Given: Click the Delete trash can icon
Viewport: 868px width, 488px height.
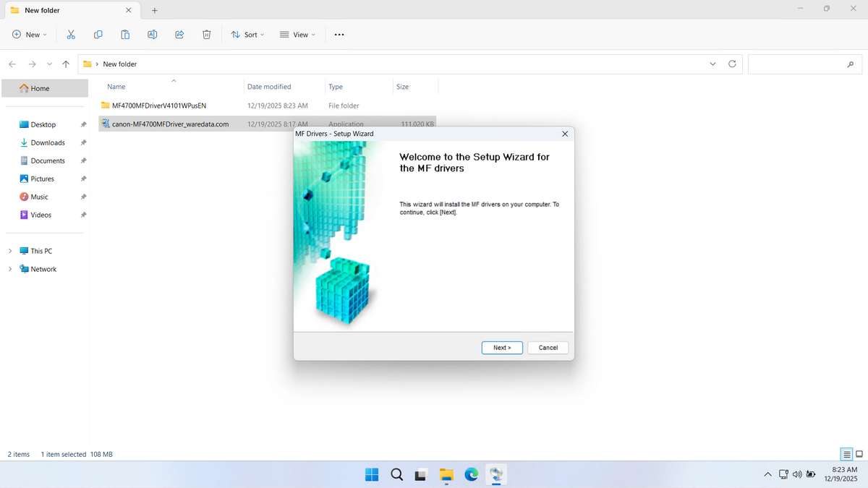Looking at the screenshot, I should [x=206, y=35].
